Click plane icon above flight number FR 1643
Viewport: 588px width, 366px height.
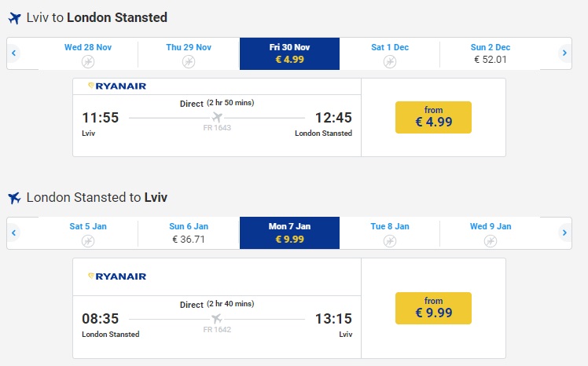point(218,118)
